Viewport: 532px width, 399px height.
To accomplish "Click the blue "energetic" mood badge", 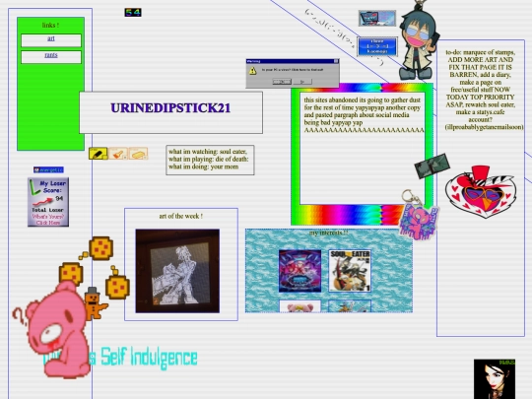I will coord(48,169).
